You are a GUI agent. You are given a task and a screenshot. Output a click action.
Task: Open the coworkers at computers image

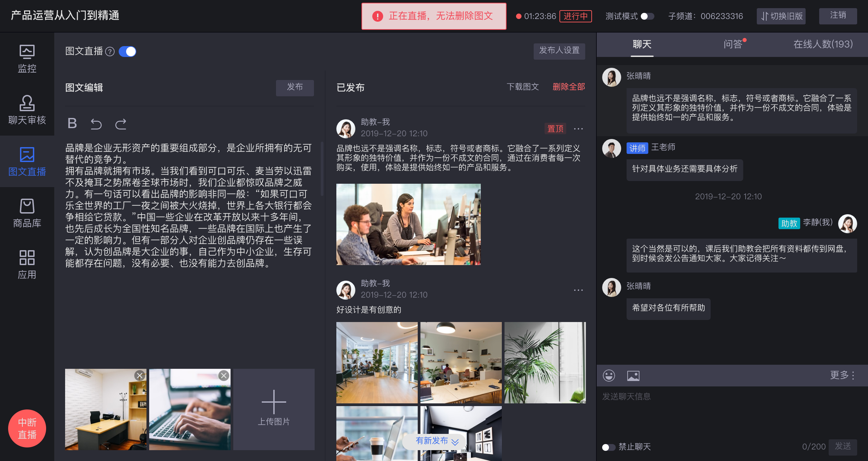click(x=408, y=224)
